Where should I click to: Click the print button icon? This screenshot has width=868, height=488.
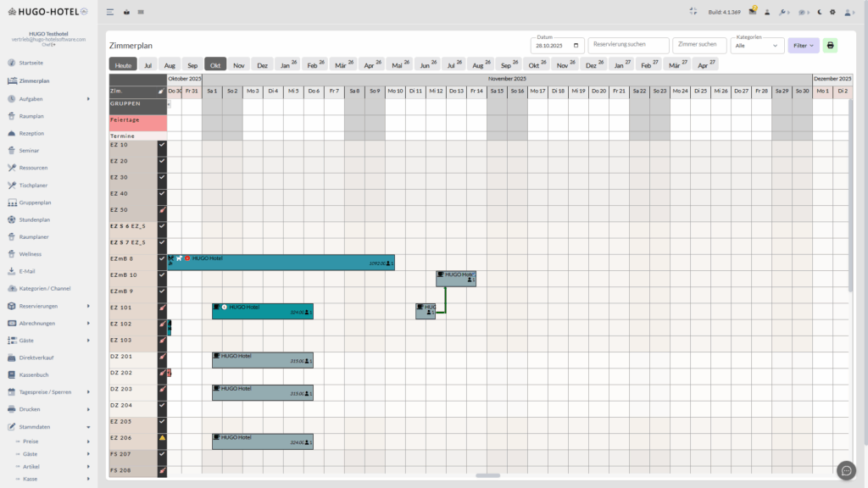coord(830,46)
